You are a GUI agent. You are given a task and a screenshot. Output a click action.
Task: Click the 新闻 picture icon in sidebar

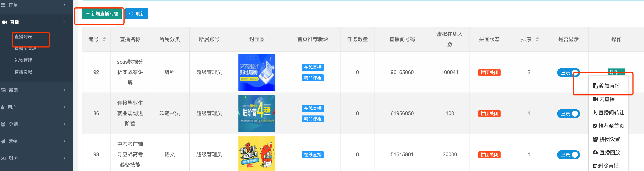point(3,90)
